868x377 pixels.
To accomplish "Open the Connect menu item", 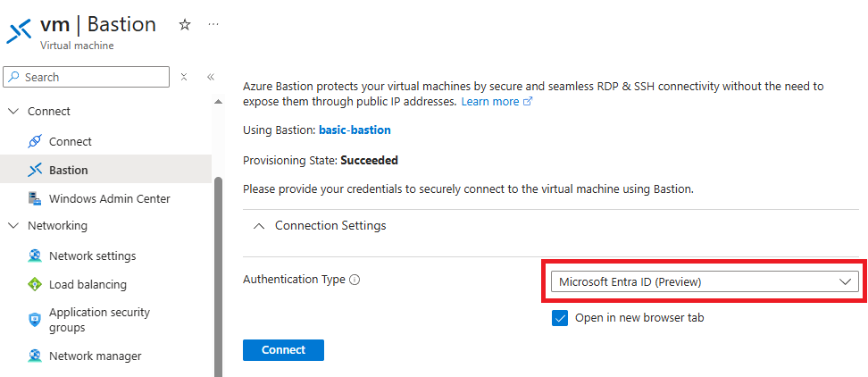I will click(71, 142).
